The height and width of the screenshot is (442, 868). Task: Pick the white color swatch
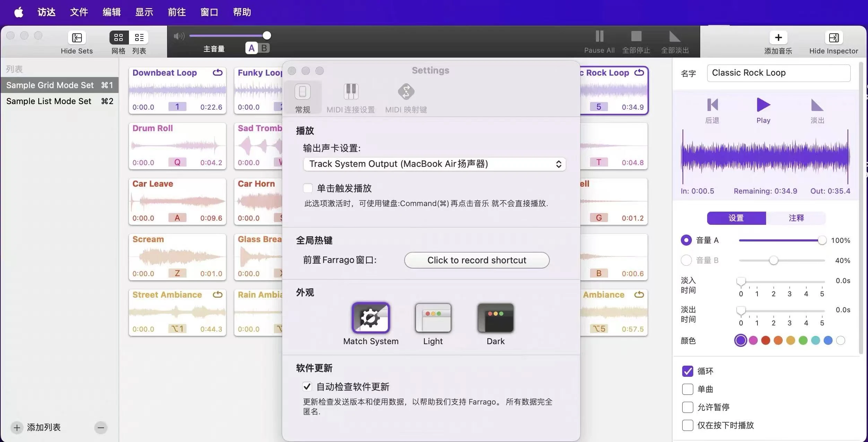point(840,340)
